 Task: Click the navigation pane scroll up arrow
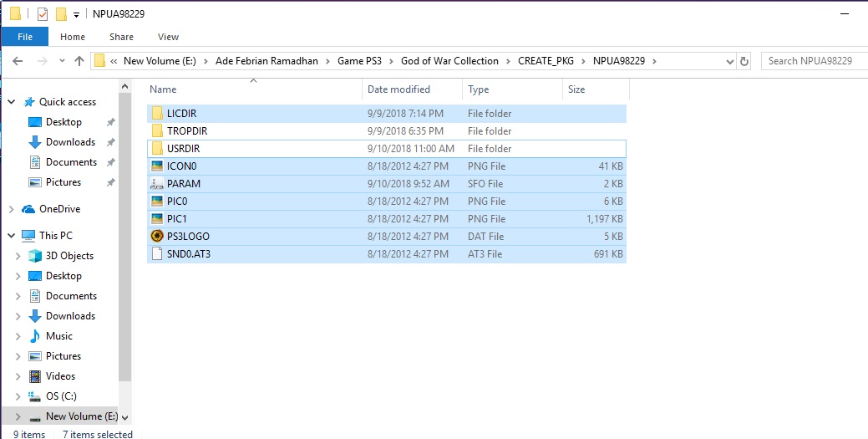125,86
